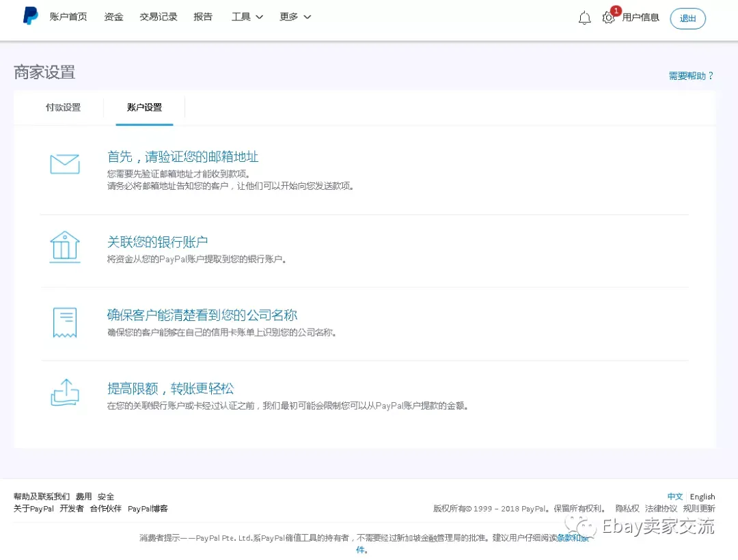Image resolution: width=738 pixels, height=560 pixels.
Task: Click the bank building icon
Action: click(65, 247)
